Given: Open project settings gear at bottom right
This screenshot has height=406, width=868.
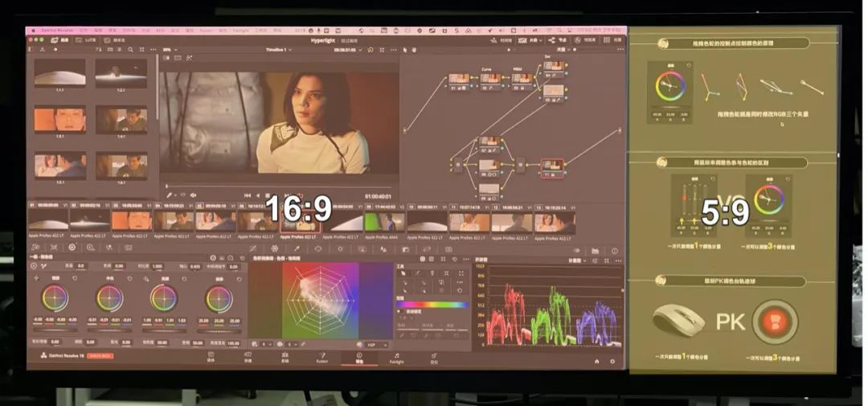Looking at the screenshot, I should click(x=612, y=361).
